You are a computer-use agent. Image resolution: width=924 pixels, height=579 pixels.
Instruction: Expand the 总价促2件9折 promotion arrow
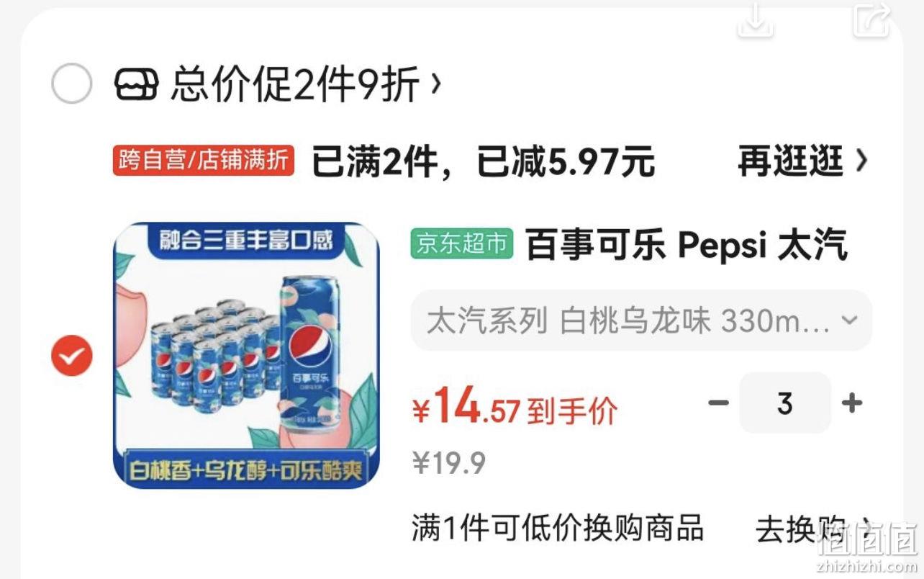(435, 84)
